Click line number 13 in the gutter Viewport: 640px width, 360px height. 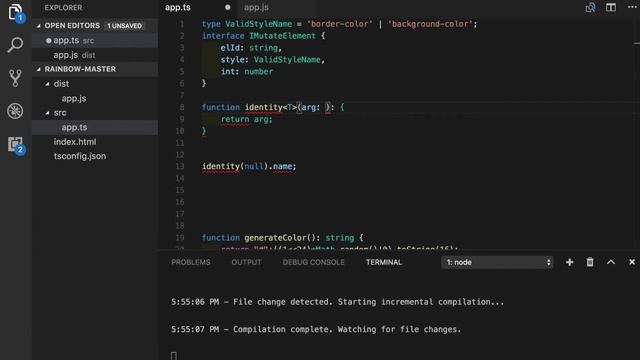(180, 167)
